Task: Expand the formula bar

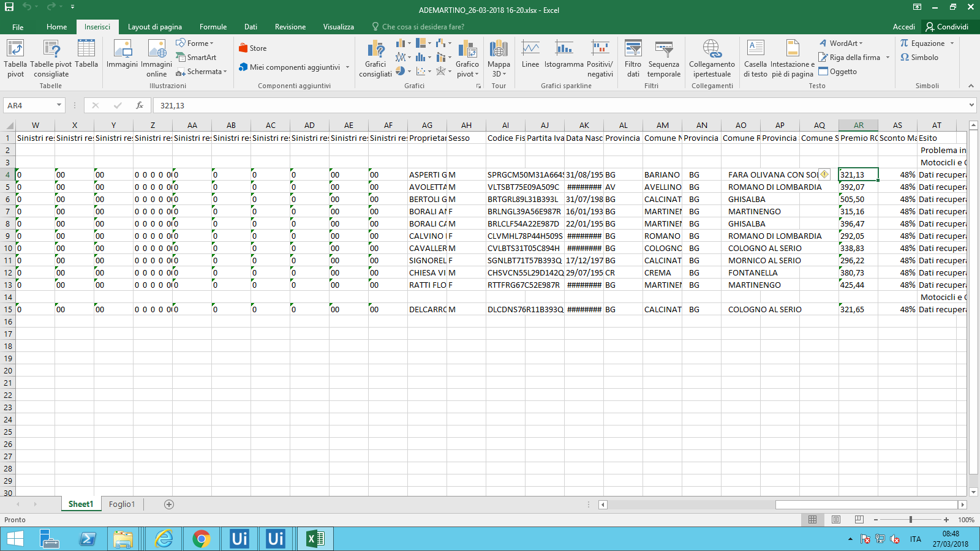Action: (971, 105)
